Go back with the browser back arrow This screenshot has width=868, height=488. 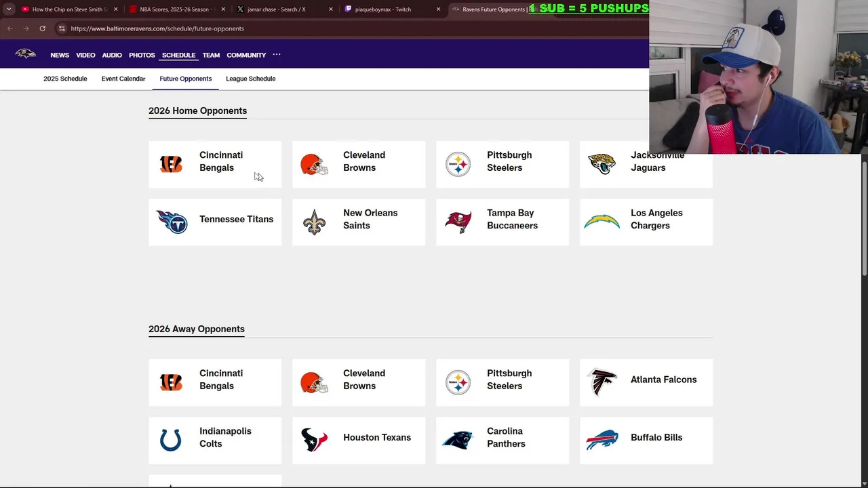9,28
